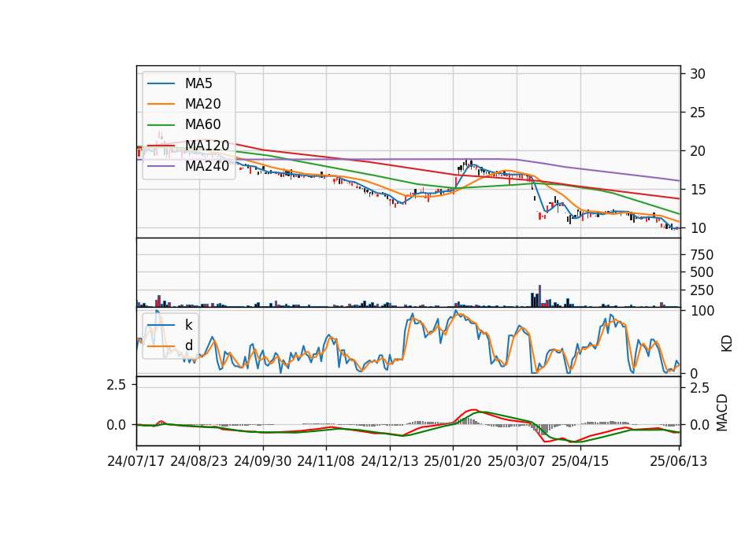Click the MA5 legend label
The height and width of the screenshot is (543, 756).
click(198, 83)
